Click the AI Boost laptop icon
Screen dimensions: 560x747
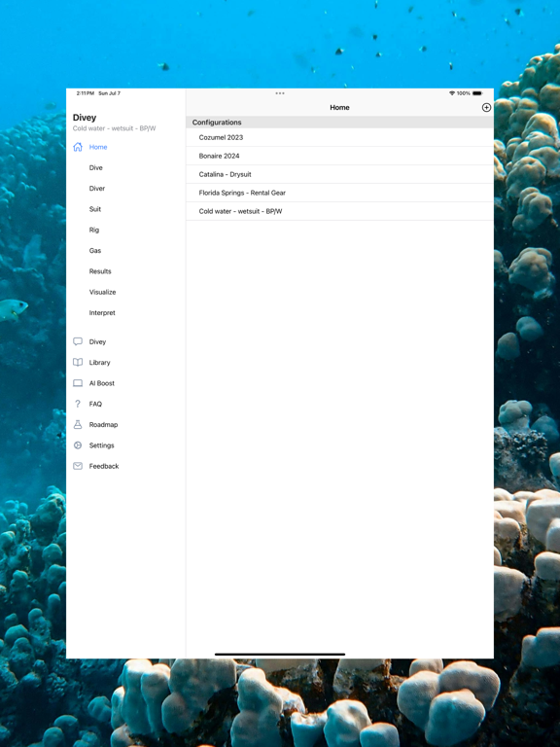coord(78,383)
